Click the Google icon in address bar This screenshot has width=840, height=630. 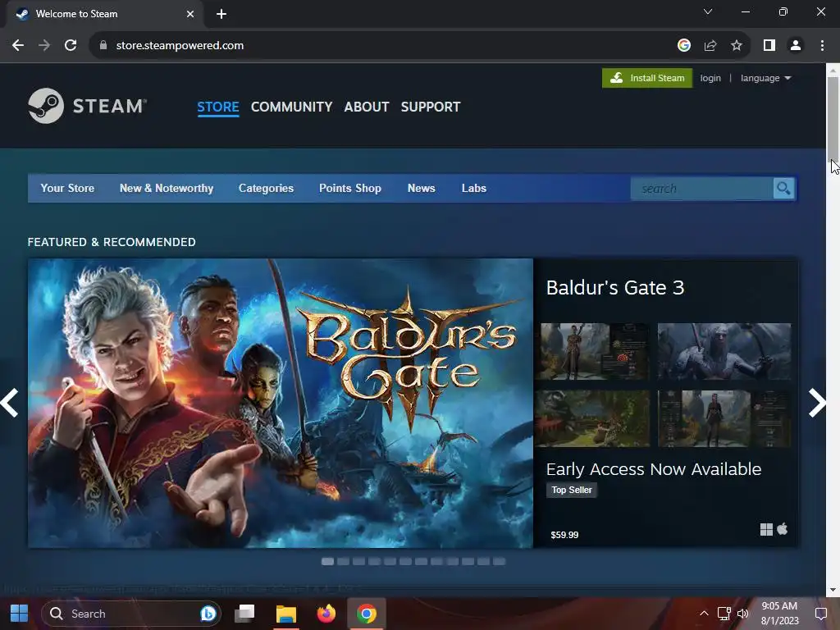[684, 46]
